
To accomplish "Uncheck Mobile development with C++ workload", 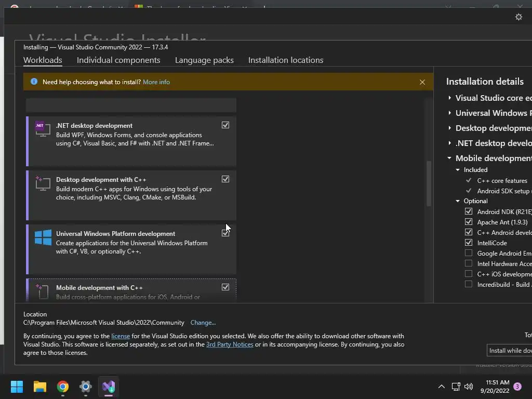I will [x=225, y=287].
